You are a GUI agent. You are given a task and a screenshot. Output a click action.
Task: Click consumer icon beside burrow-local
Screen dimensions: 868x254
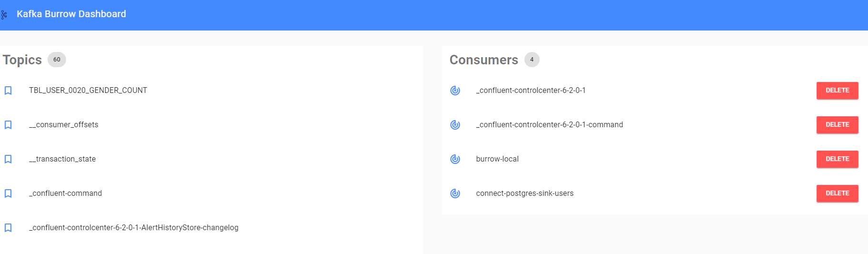(455, 159)
